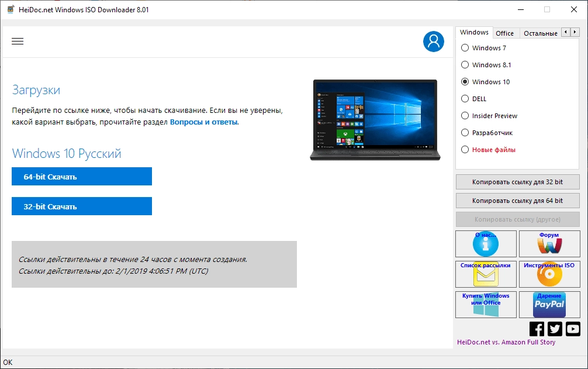Select the Windows 7 radio button
This screenshot has width=588, height=369.
[x=465, y=47]
